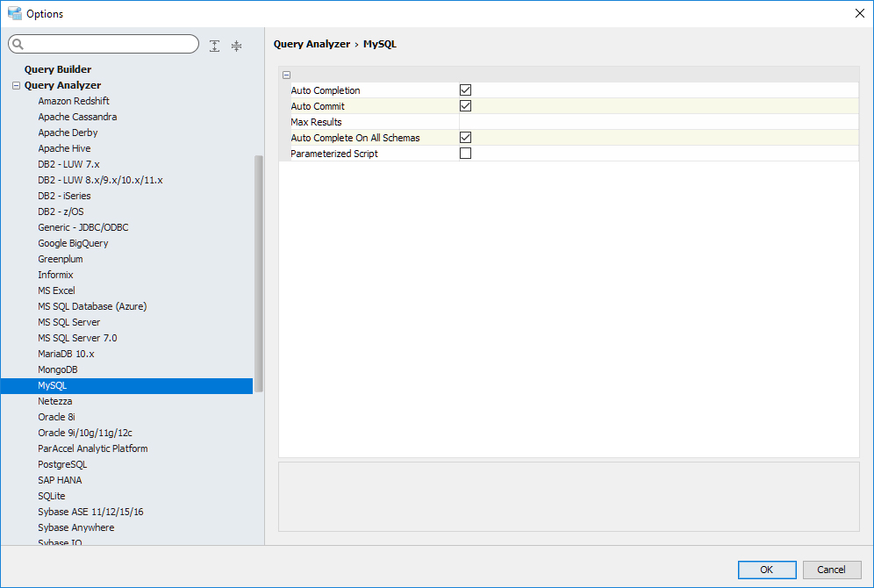Image resolution: width=874 pixels, height=588 pixels.
Task: Click the Options window app icon
Action: click(13, 13)
